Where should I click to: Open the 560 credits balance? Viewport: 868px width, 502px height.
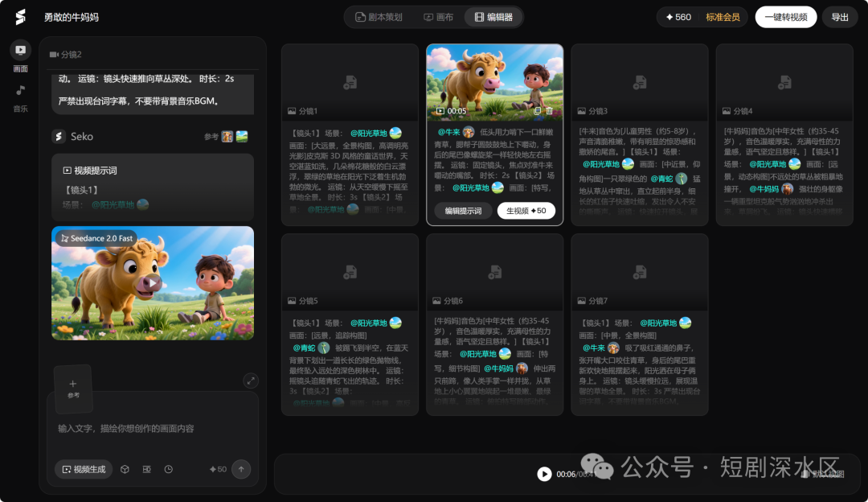pos(678,17)
